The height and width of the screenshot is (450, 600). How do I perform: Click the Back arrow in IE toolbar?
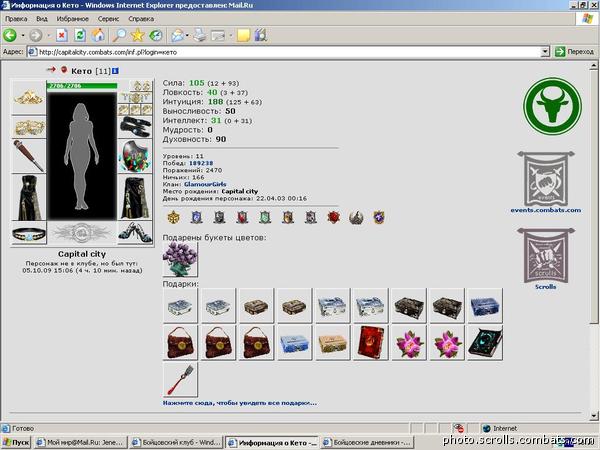10,36
